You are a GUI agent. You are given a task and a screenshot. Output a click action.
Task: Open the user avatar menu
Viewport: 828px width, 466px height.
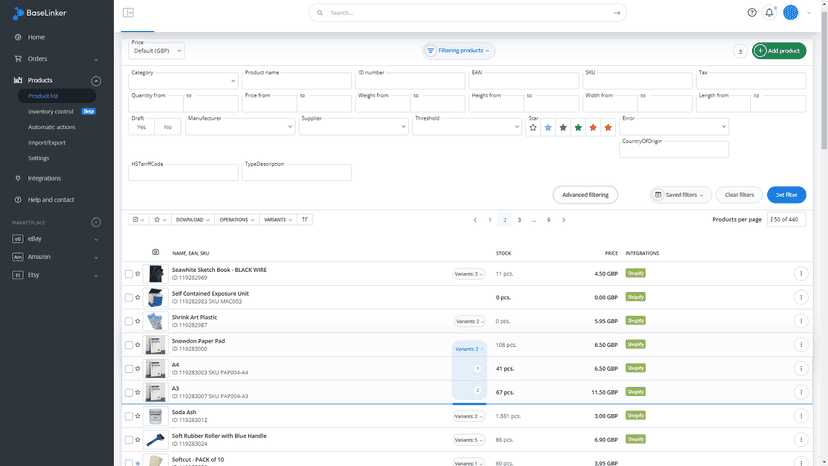point(791,13)
